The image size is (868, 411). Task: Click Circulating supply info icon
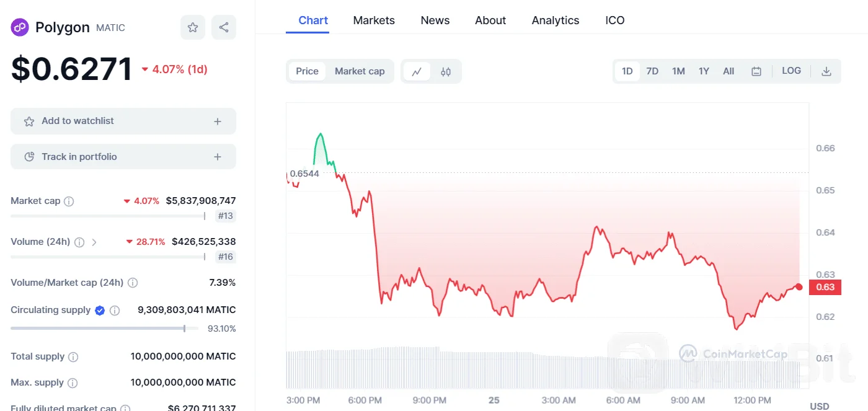point(115,311)
